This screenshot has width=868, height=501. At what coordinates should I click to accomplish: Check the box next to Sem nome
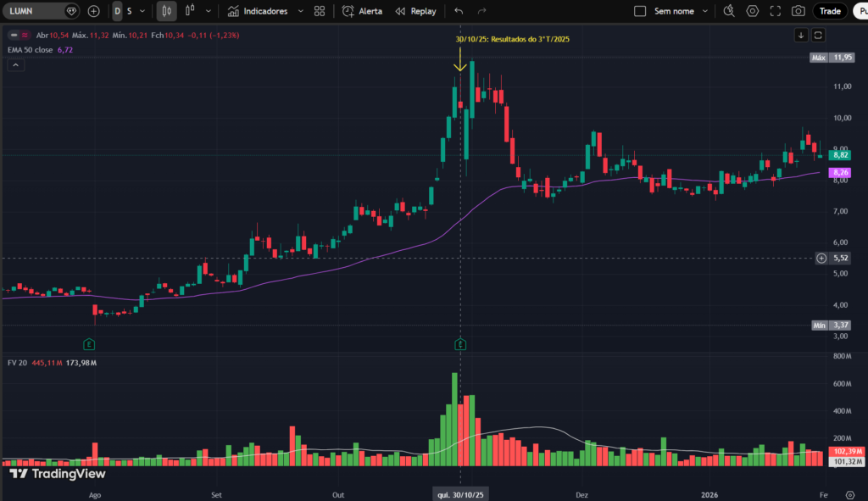641,11
